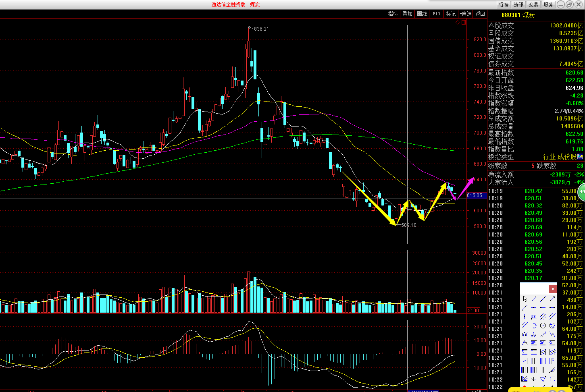Image resolution: width=585 pixels, height=392 pixels.
Task: Add to watchlist with +自选
Action: click(x=466, y=14)
